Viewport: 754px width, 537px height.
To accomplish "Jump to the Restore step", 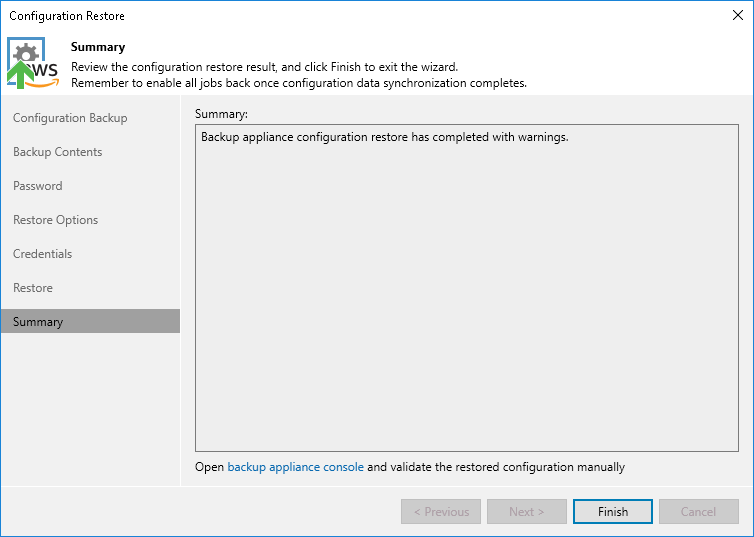I will point(33,288).
